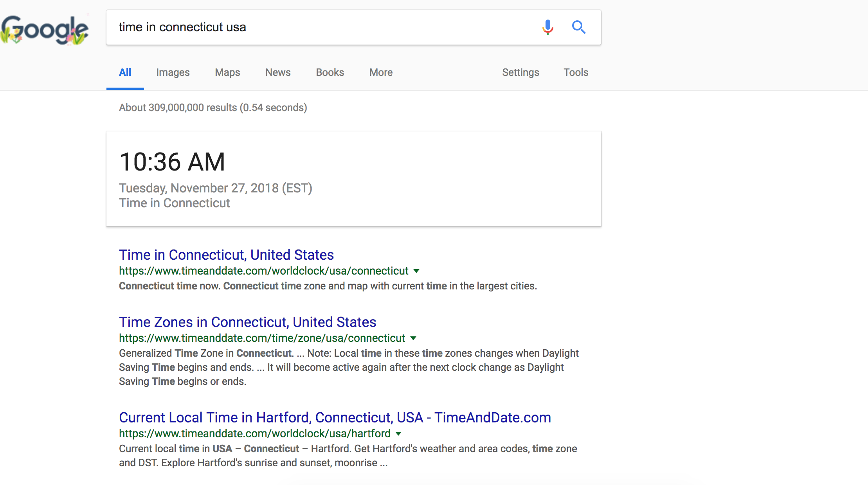
Task: Select the All results tab
Action: click(x=125, y=72)
